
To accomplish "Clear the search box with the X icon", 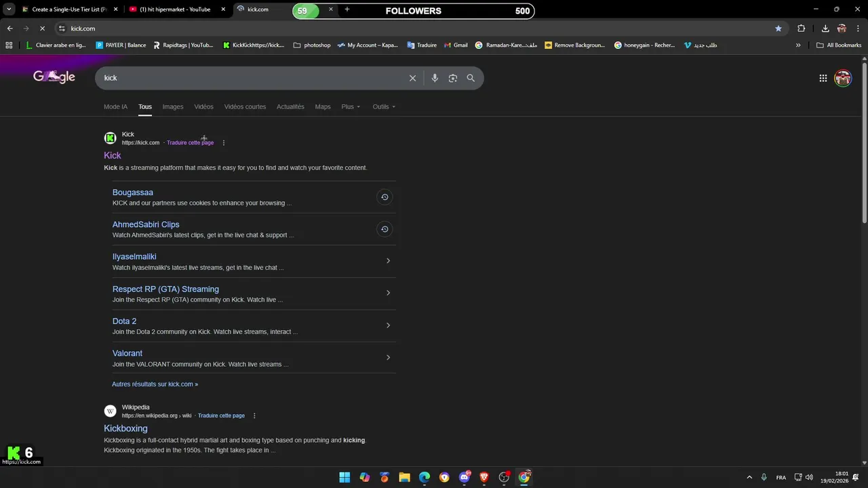I will (412, 78).
